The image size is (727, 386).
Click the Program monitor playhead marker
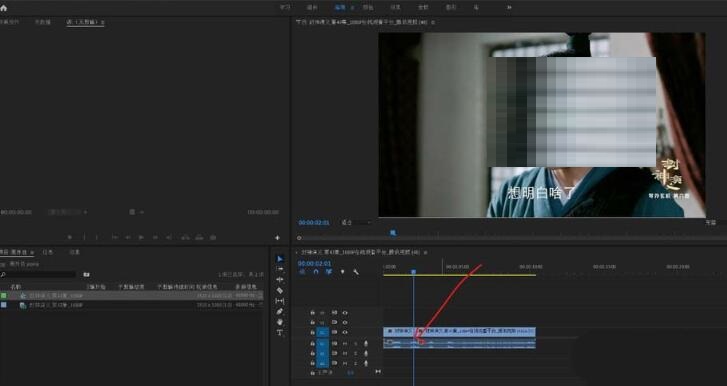393,233
